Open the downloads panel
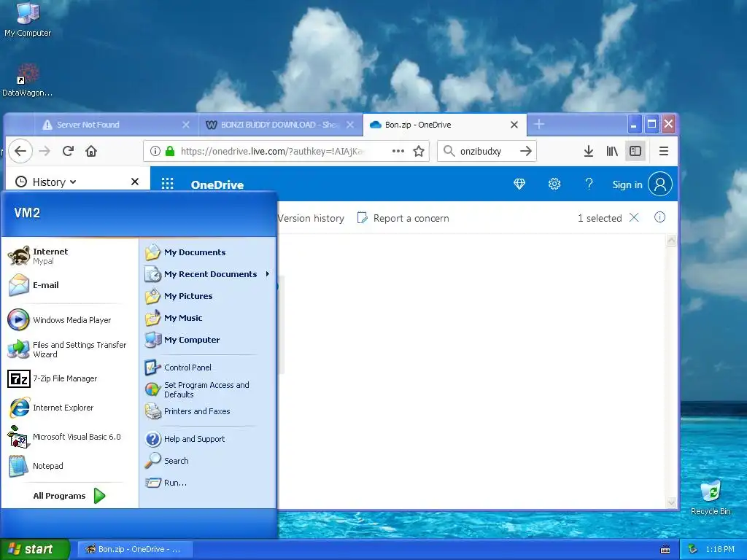 589,151
